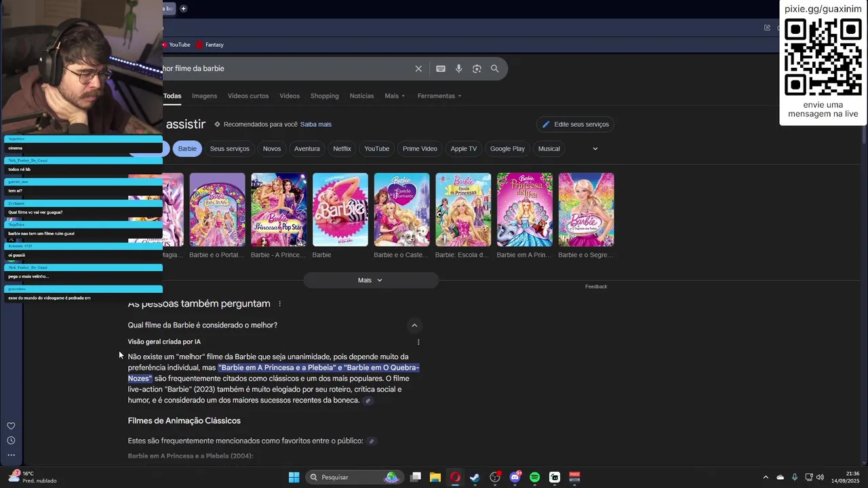
Task: Open the sidebar three-dot more menu
Action: click(x=11, y=455)
